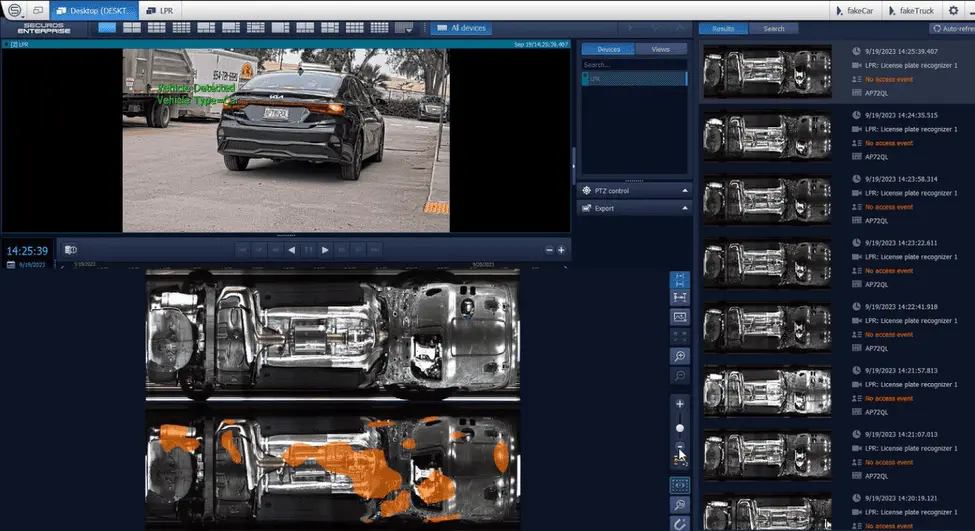The height and width of the screenshot is (531, 975).
Task: Click the 14:25:39 time display
Action: (27, 251)
